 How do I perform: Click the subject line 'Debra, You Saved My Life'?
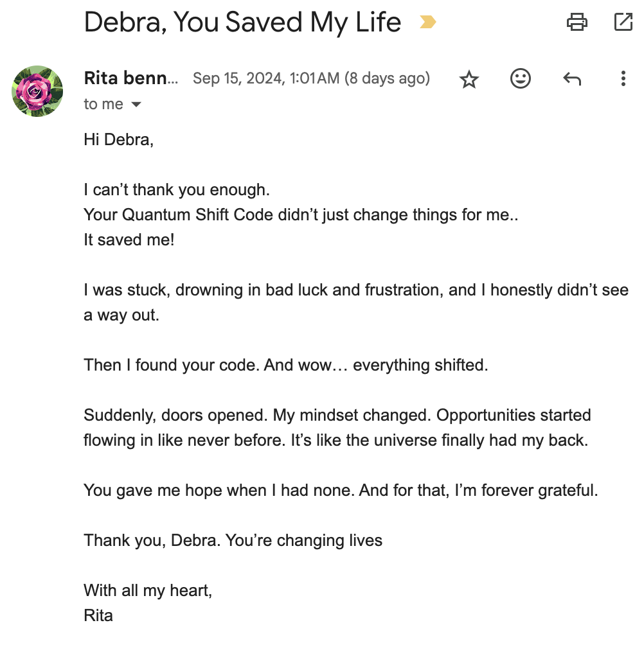pyautogui.click(x=242, y=22)
